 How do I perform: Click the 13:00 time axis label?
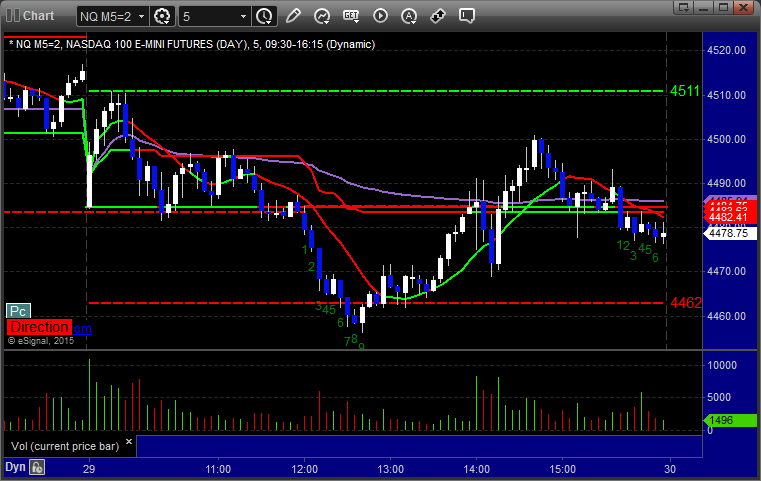[391, 469]
